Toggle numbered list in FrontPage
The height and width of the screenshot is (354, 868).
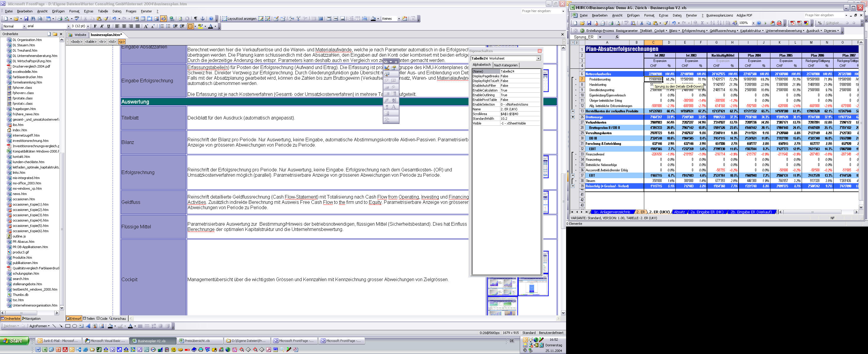[161, 26]
